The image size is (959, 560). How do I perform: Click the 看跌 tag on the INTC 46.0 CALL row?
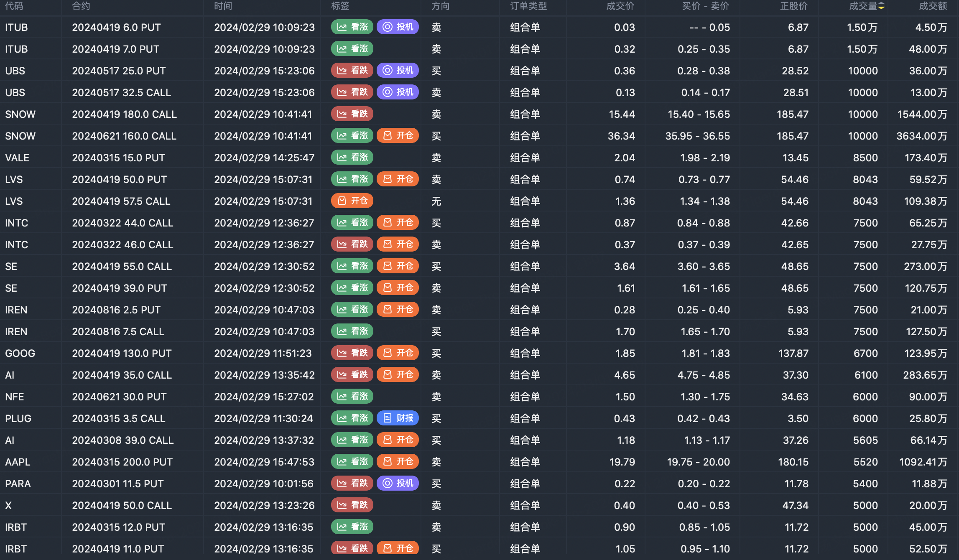[352, 244]
